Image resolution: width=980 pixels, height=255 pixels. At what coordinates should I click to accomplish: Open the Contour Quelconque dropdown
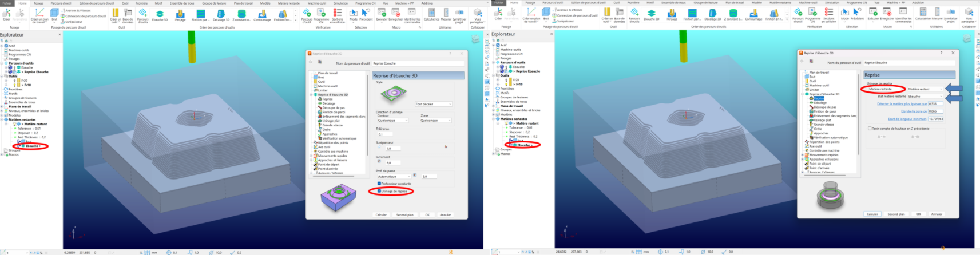point(392,121)
